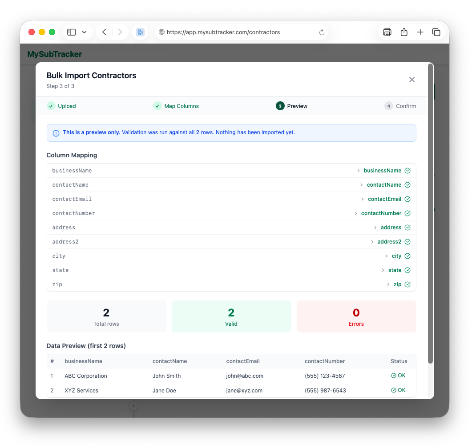
Task: Click the contactEmail mapping chevron
Action: [x=363, y=199]
